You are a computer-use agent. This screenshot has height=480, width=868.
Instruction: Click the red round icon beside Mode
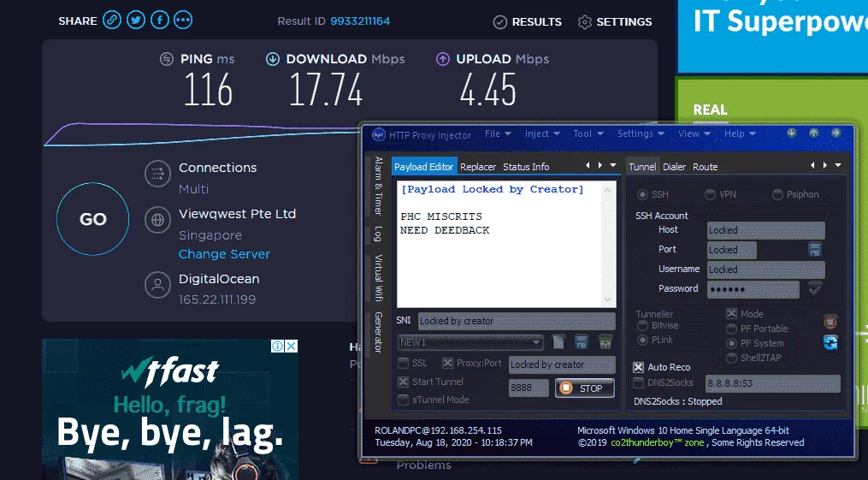(x=830, y=321)
